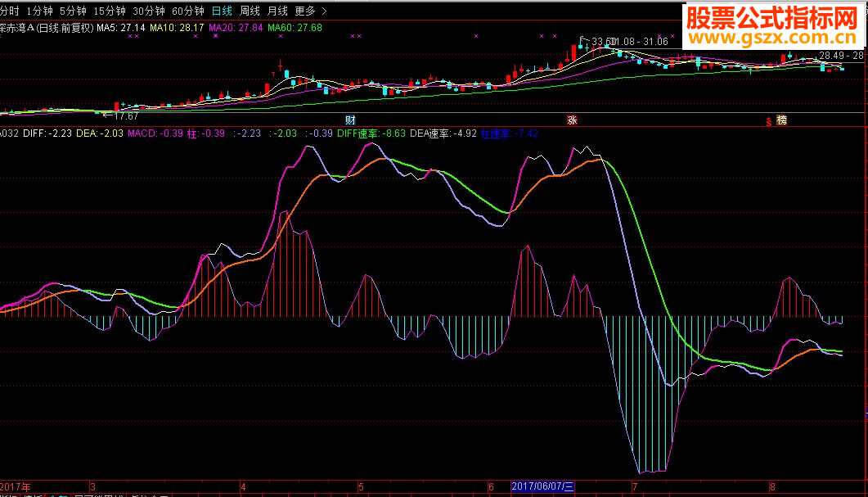
Task: Click the DEA: -2.03 indicator value
Action: [x=100, y=133]
